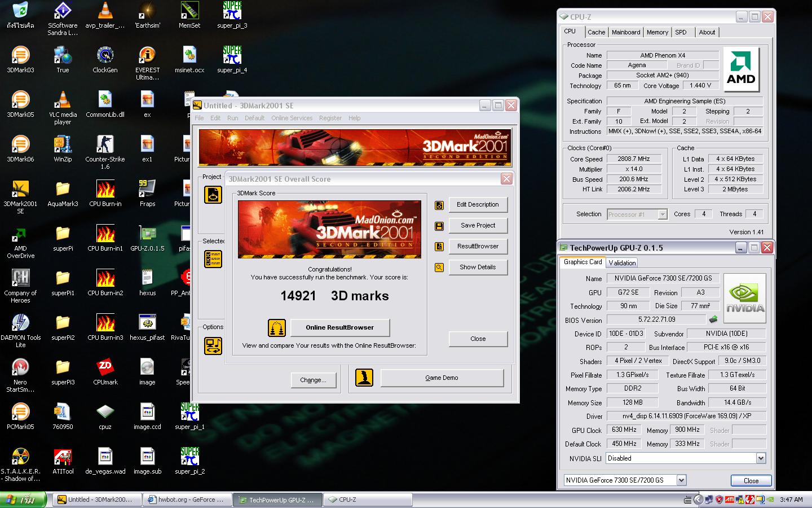This screenshot has height=508, width=812.
Task: Open EVEREST Ultimate desktop icon
Action: click(x=147, y=63)
